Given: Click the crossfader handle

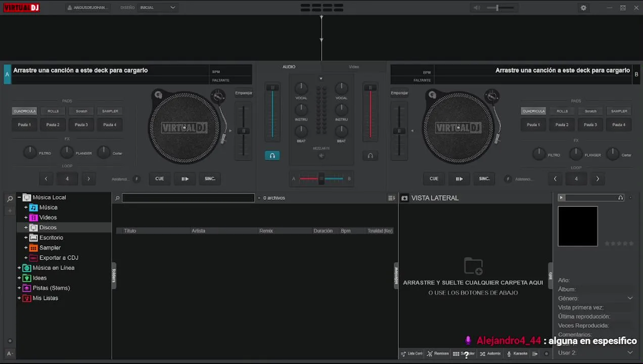Looking at the screenshot, I should pos(321,179).
